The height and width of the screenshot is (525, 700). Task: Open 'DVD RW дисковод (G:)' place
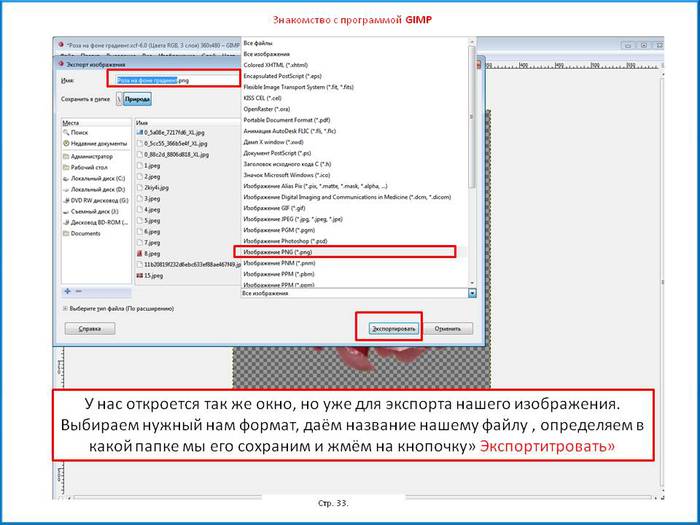(96, 201)
